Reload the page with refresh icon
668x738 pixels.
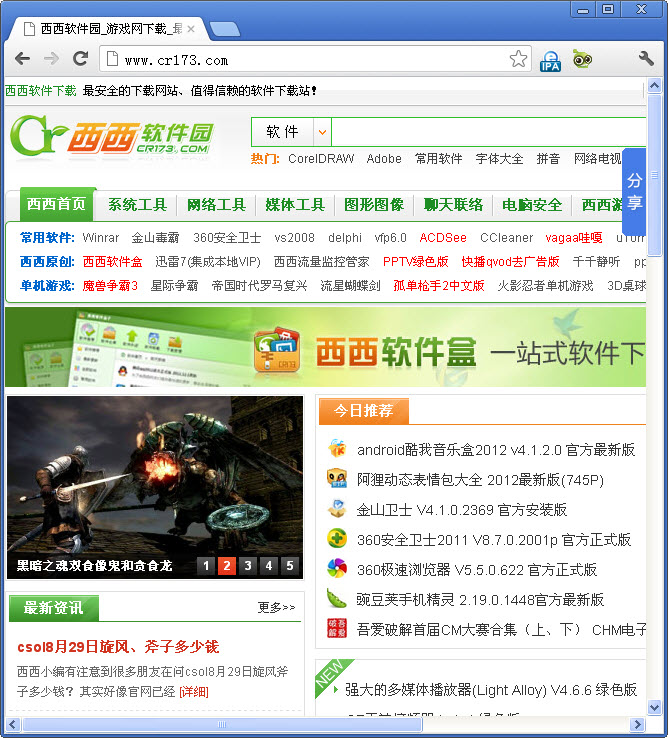[80, 58]
